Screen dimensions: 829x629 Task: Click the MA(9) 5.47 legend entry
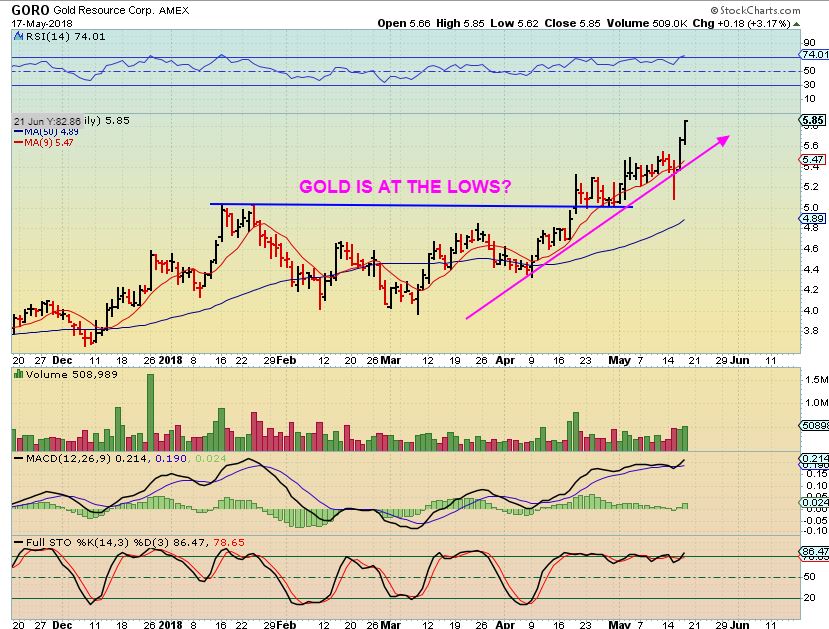click(x=44, y=143)
